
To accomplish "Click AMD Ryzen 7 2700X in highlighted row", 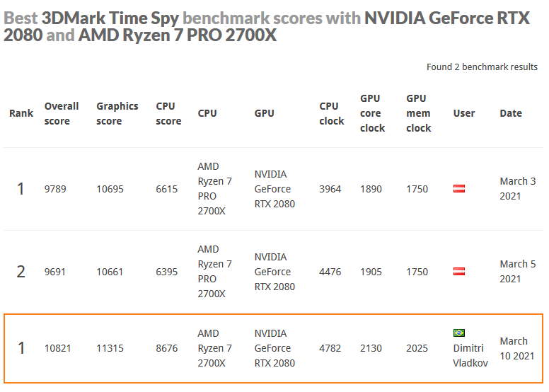I will pos(214,348).
